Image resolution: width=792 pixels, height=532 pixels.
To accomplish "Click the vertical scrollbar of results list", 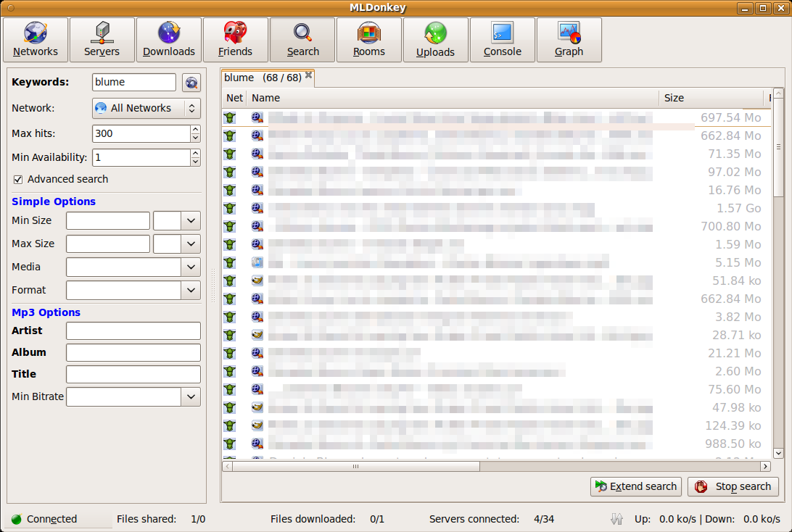I will coord(778,146).
